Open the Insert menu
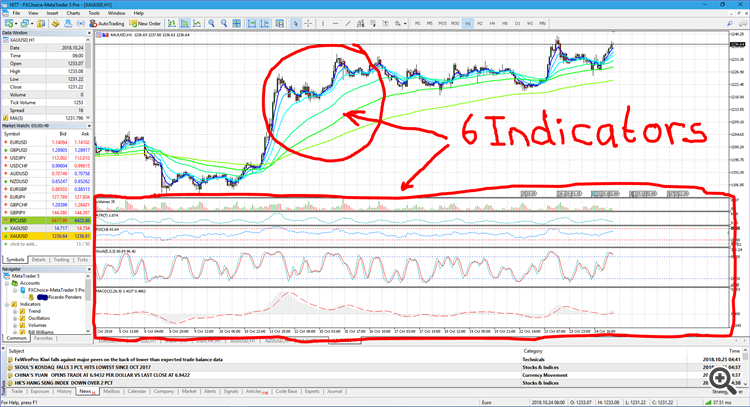 tap(53, 13)
